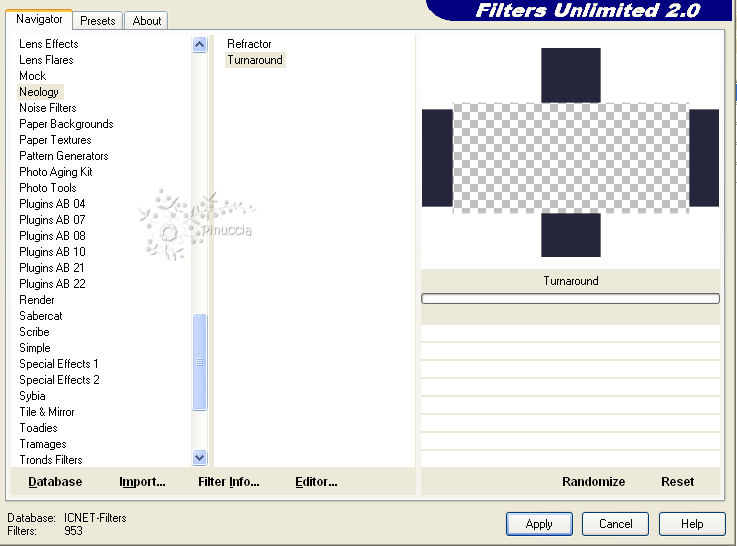Select the Tronds Filters category
Viewport: 737px width, 546px height.
tap(51, 459)
